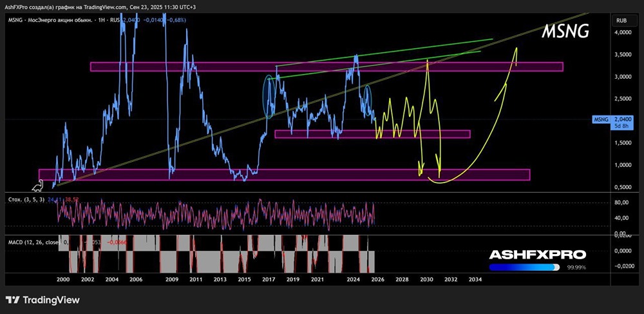Click the 2011 label on time axis
The image size is (644, 314).
(x=196, y=279)
